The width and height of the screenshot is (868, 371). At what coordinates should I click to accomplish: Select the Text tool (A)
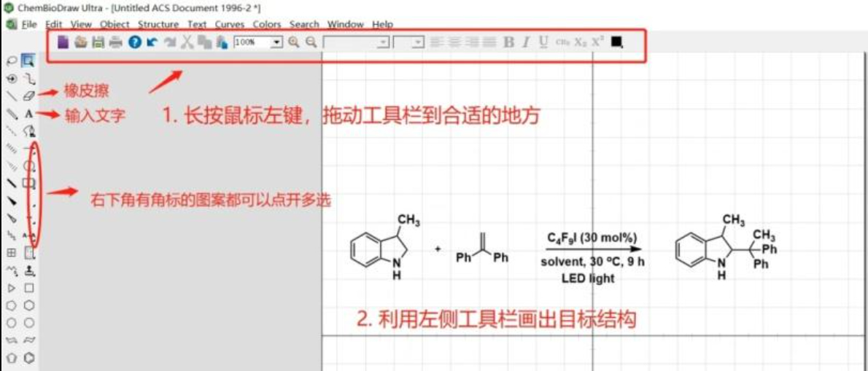point(29,114)
